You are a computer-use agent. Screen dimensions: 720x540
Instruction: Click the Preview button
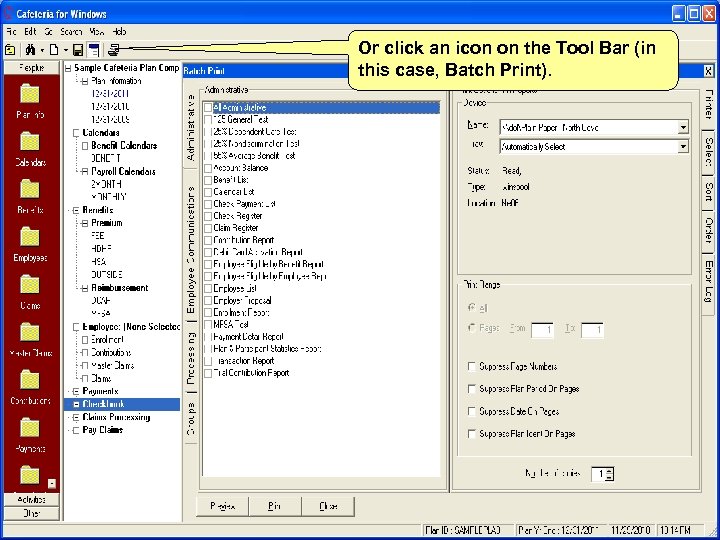coord(222,506)
